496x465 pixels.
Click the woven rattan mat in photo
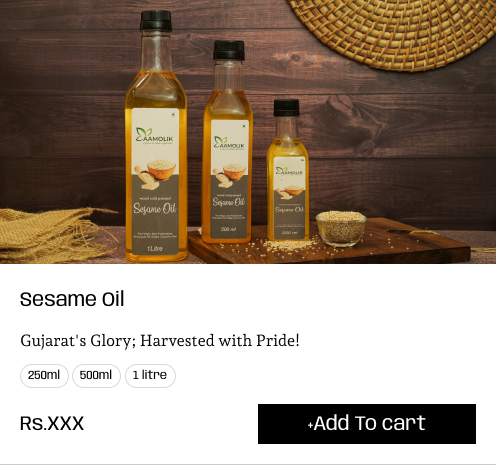pyautogui.click(x=393, y=33)
